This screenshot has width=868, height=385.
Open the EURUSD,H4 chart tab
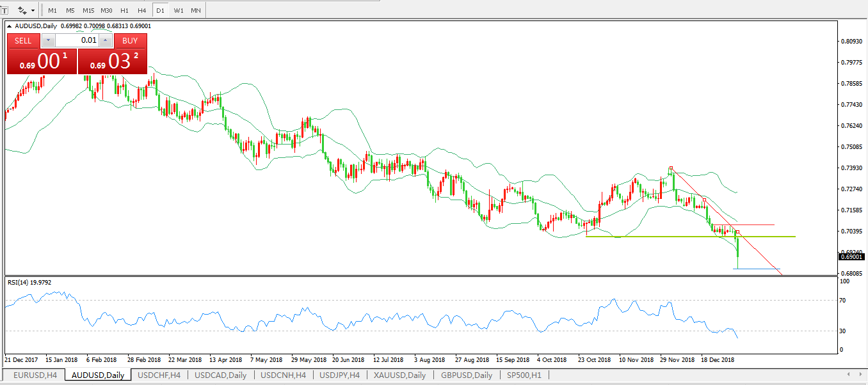pos(35,375)
